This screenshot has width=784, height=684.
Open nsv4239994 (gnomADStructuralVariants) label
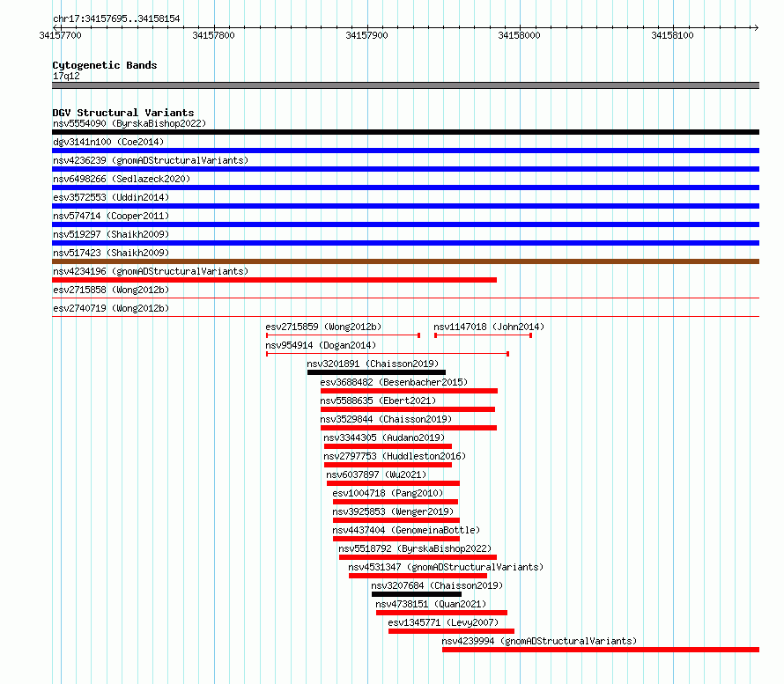tap(539, 641)
